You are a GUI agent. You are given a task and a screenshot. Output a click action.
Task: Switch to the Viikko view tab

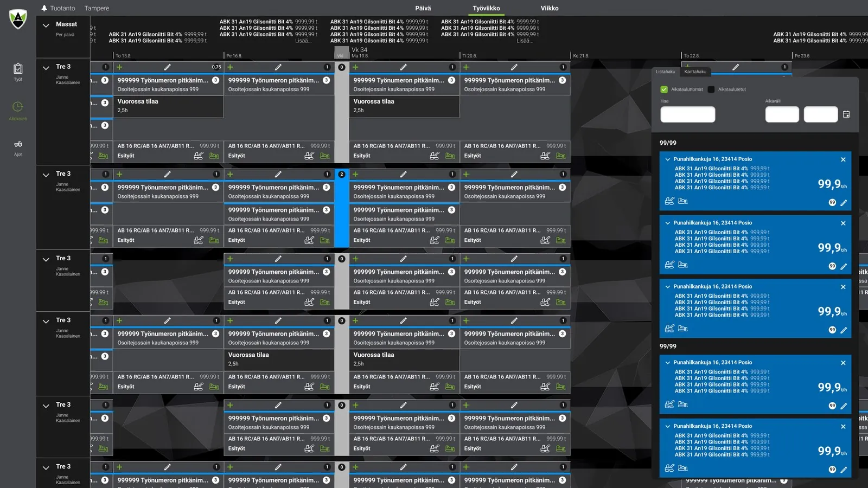coord(550,8)
